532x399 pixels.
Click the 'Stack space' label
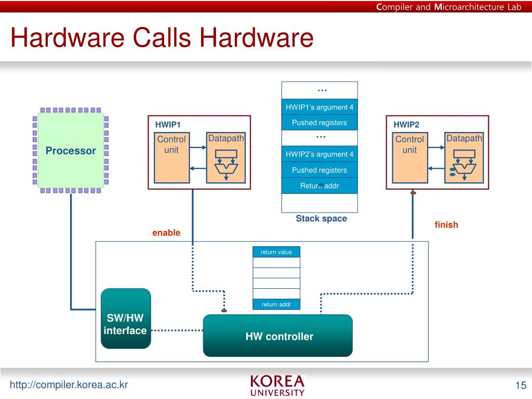[321, 219]
